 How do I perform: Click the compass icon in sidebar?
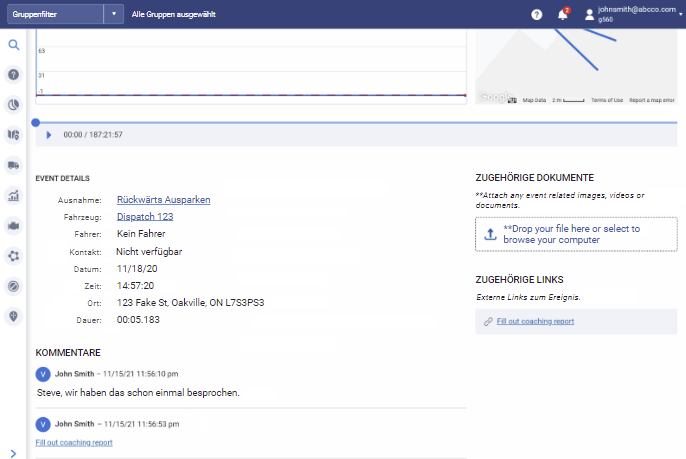pyautogui.click(x=14, y=285)
